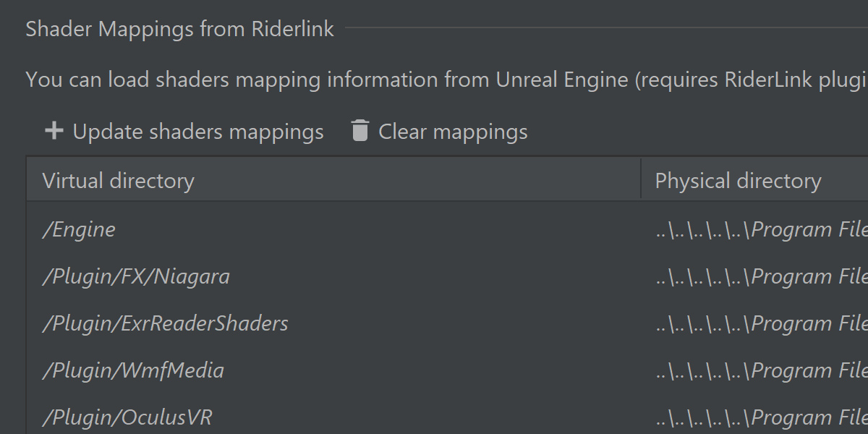Image resolution: width=868 pixels, height=434 pixels.
Task: Click the physical directory path for /Engine
Action: (x=761, y=230)
